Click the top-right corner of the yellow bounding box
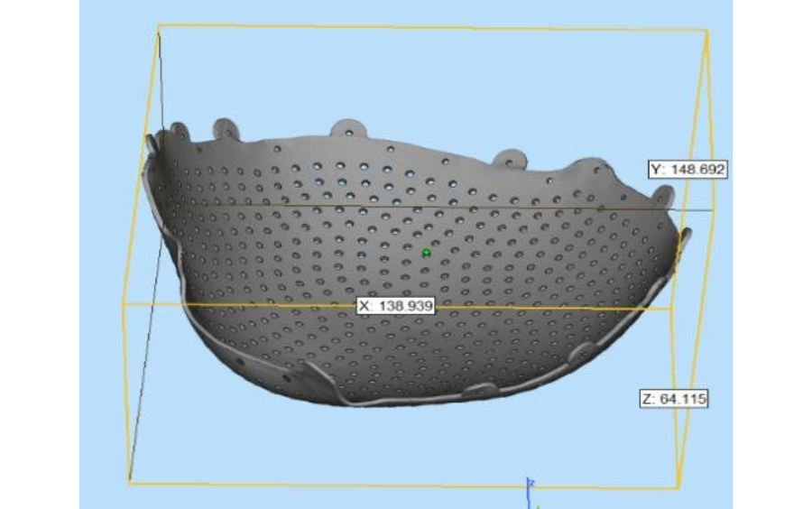The height and width of the screenshot is (509, 812). click(706, 31)
